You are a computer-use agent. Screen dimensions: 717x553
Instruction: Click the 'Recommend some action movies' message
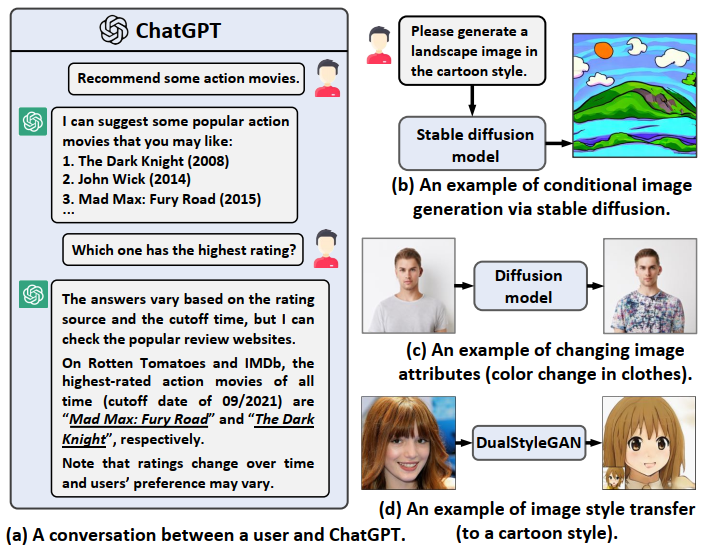pyautogui.click(x=187, y=79)
